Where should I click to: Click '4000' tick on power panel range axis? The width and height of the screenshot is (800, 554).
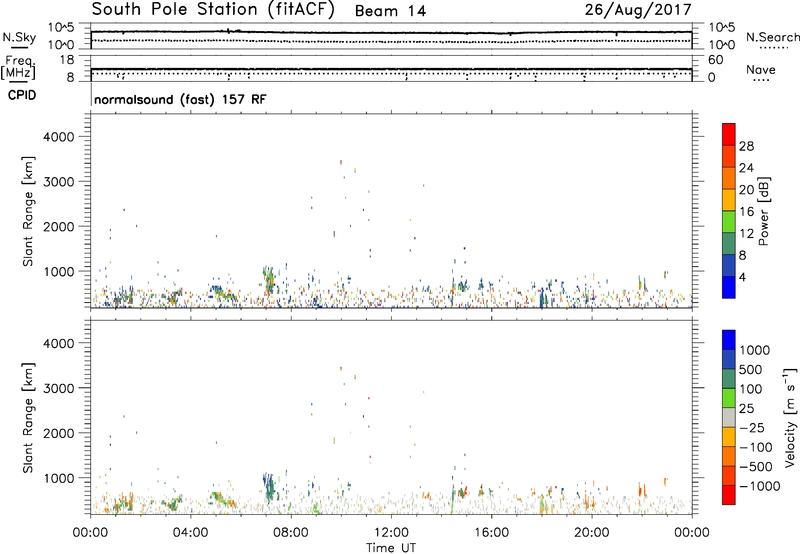(x=59, y=137)
